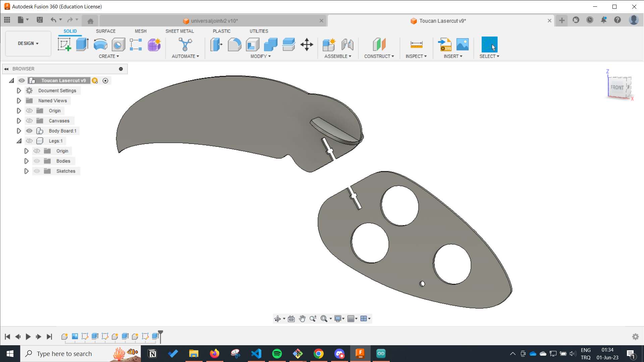
Task: Switch to the Sheet Metal tab
Action: pos(179,31)
